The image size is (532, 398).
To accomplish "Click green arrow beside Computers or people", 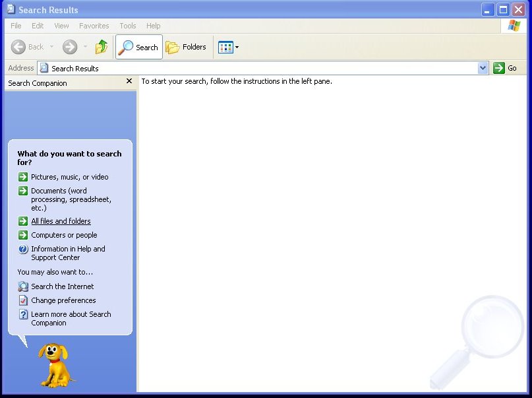I will click(x=23, y=235).
